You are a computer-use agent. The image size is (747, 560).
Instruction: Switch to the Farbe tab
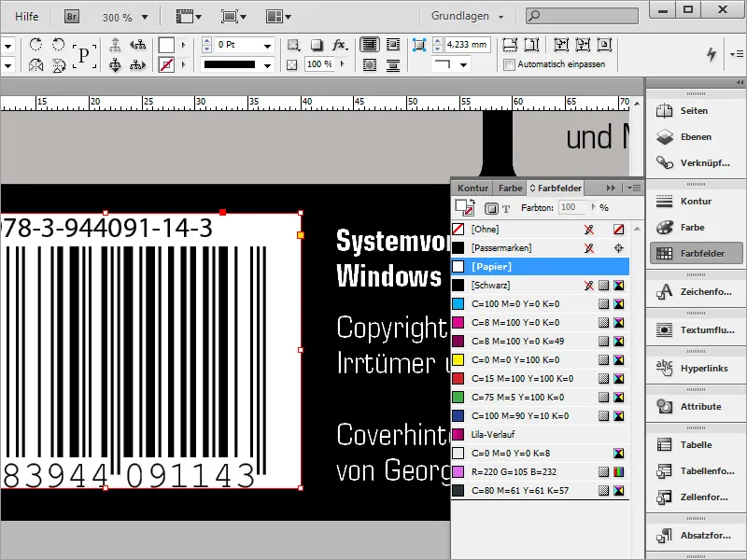(510, 189)
